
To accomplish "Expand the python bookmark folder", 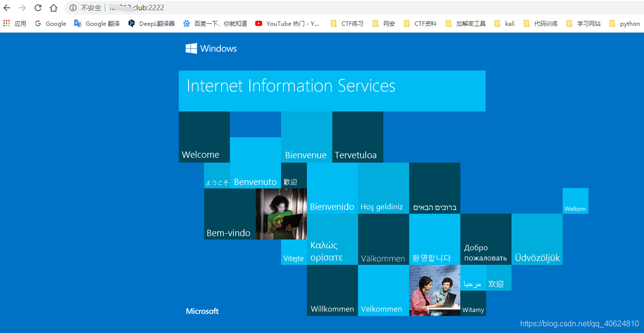I will [x=625, y=23].
